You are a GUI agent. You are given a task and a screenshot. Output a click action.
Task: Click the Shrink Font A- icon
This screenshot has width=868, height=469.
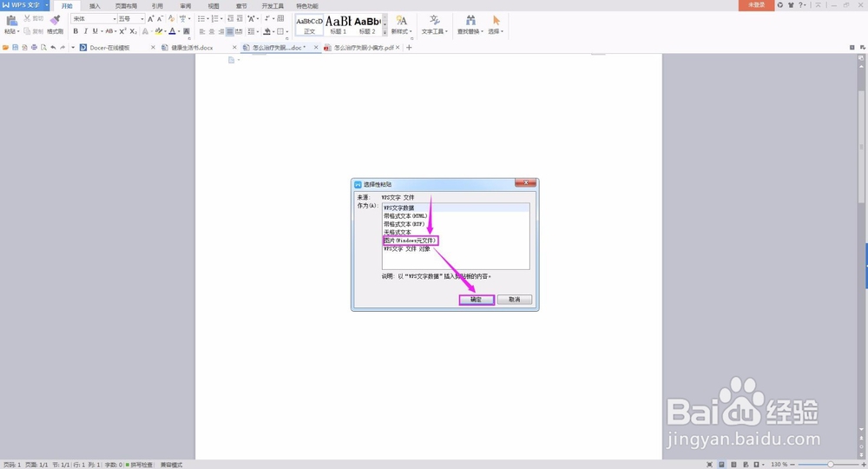pos(160,19)
